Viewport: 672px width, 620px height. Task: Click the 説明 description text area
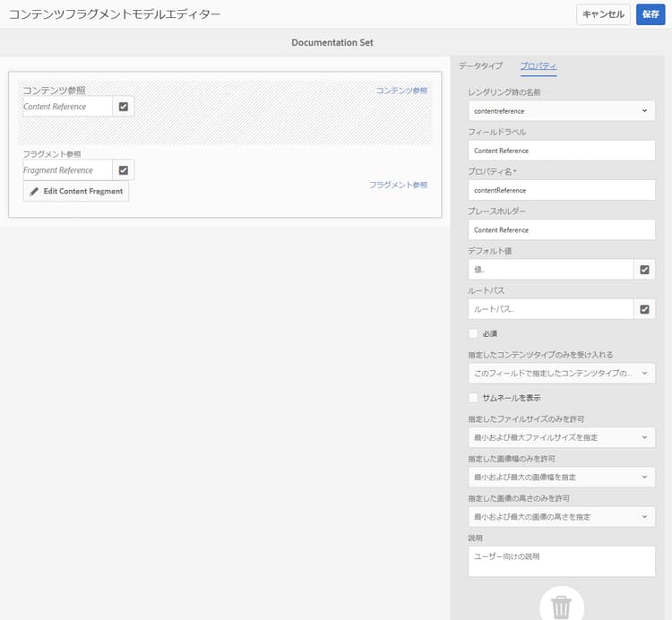[x=562, y=561]
